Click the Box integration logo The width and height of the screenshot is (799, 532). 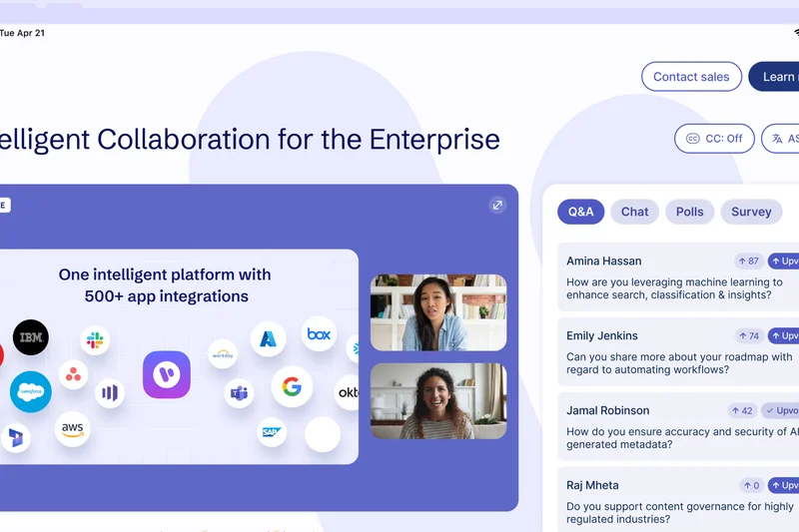(319, 334)
